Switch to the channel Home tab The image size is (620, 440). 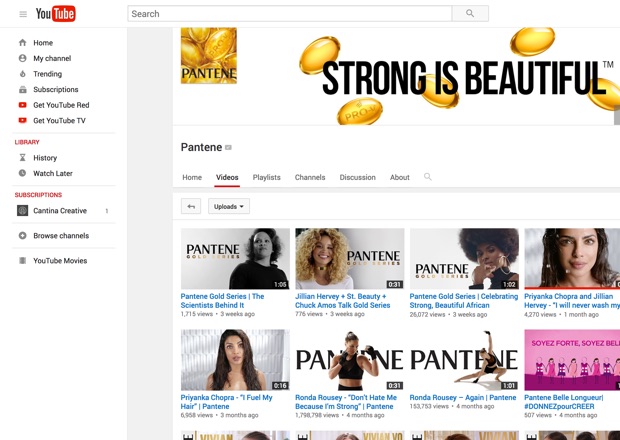coord(192,178)
